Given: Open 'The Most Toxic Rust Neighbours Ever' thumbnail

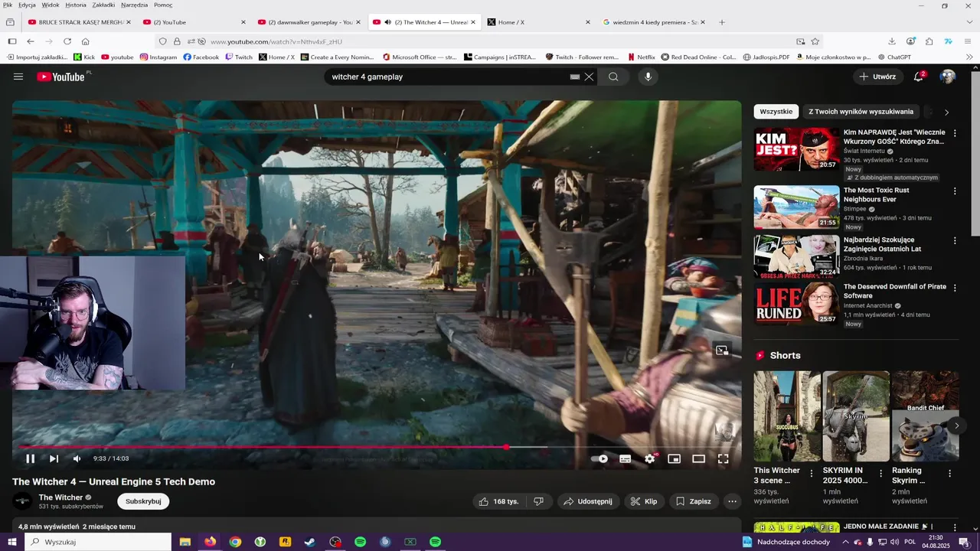Looking at the screenshot, I should pos(796,207).
